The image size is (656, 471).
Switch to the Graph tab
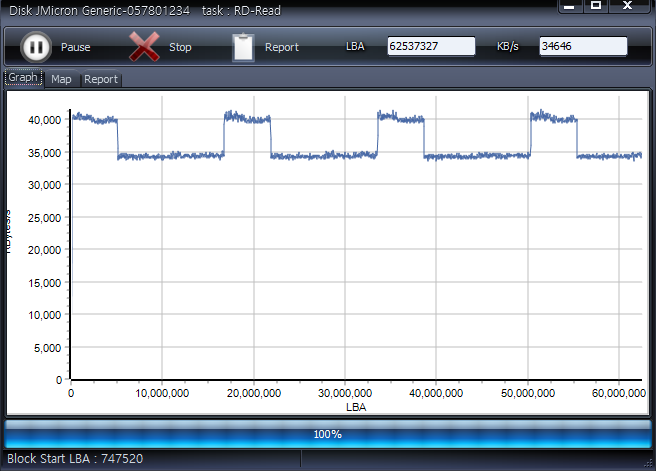click(x=23, y=77)
